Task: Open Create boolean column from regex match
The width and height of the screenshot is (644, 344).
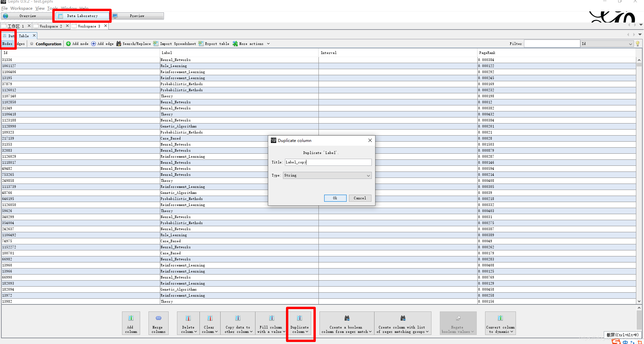Action: pyautogui.click(x=347, y=323)
